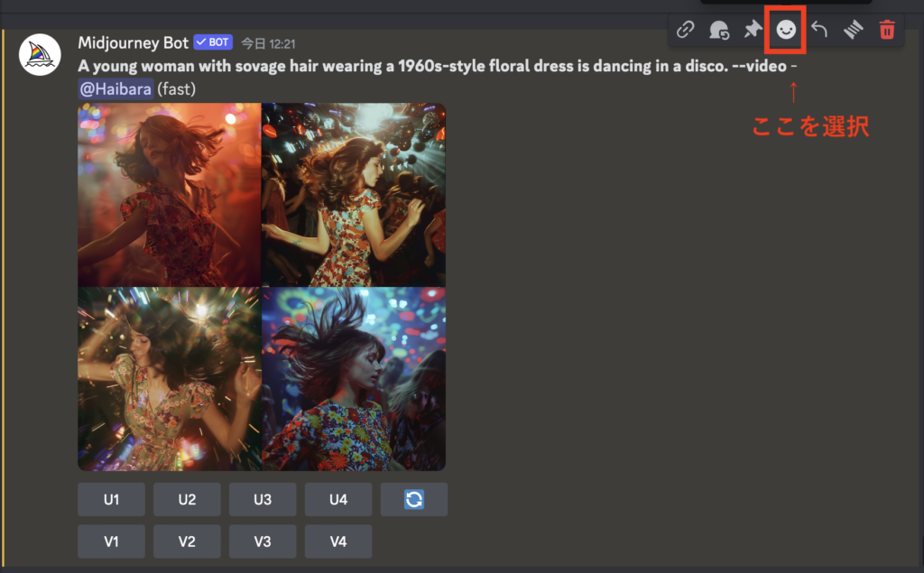This screenshot has height=573, width=924.
Task: Reply to the Midjourney Bot message
Action: tap(819, 30)
